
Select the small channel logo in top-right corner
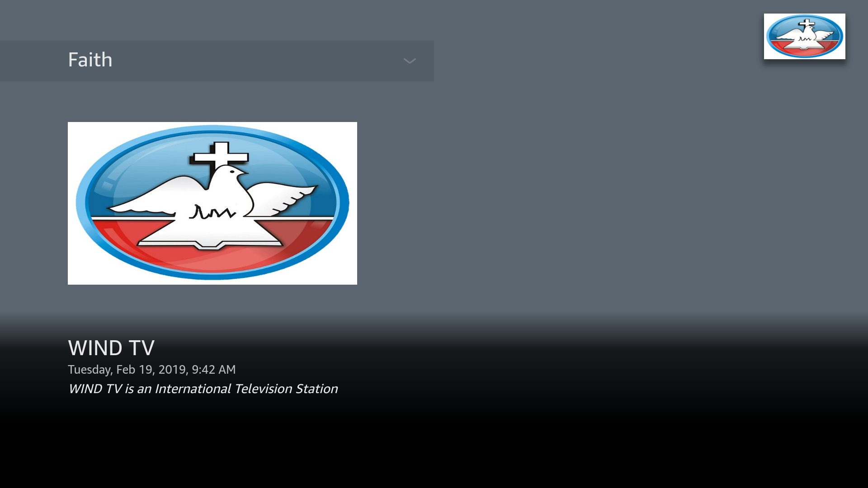coord(804,37)
